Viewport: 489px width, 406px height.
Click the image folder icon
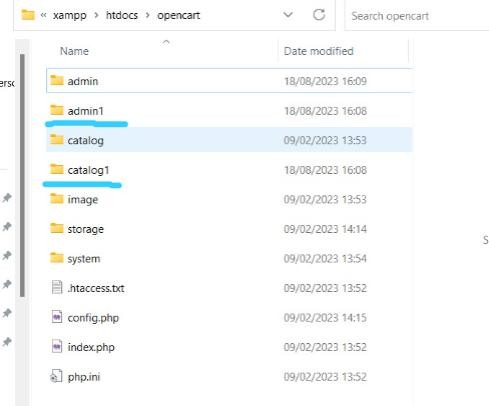coord(57,199)
